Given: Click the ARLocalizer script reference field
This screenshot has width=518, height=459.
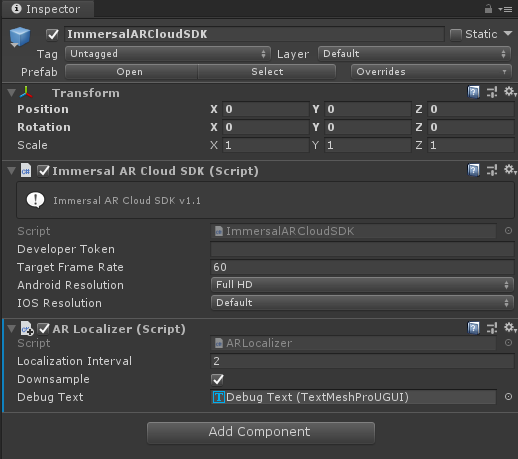Looking at the screenshot, I should click(x=353, y=343).
